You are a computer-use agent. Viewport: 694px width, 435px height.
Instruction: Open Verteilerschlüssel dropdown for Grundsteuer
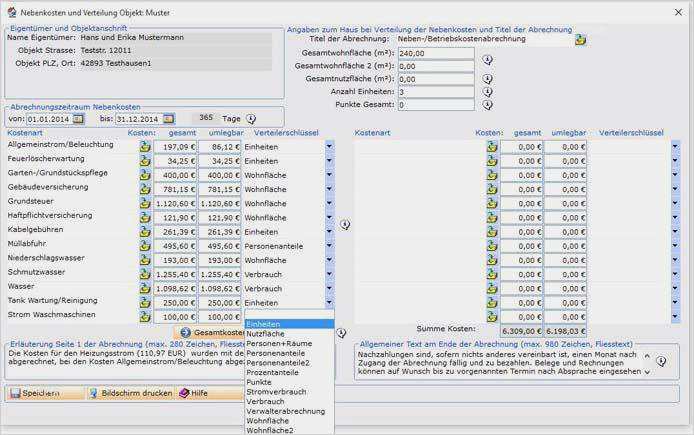(x=329, y=203)
